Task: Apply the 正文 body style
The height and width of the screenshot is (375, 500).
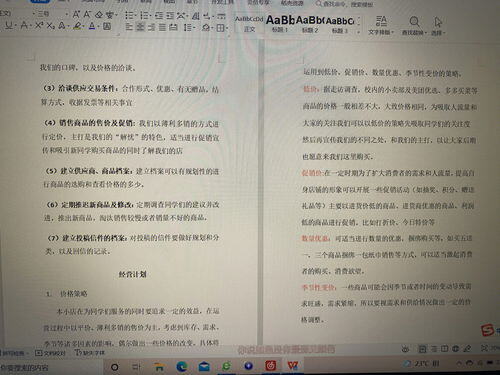Action: (249, 24)
